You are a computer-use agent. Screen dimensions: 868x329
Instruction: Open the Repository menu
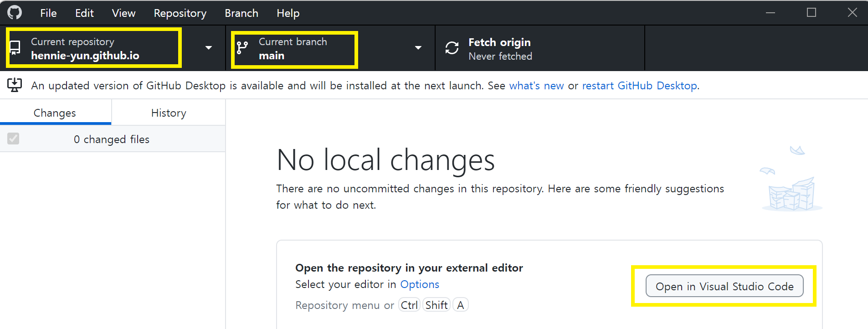coord(180,13)
